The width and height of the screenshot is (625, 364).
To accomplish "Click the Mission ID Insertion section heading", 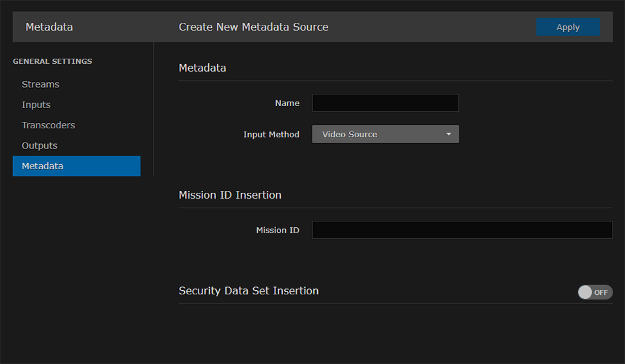I will tap(230, 195).
